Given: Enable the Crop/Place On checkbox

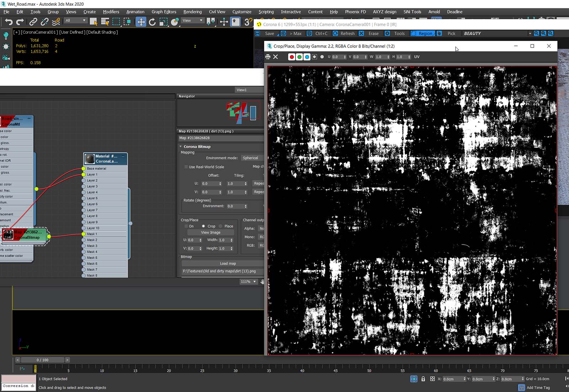Looking at the screenshot, I should pos(186,226).
